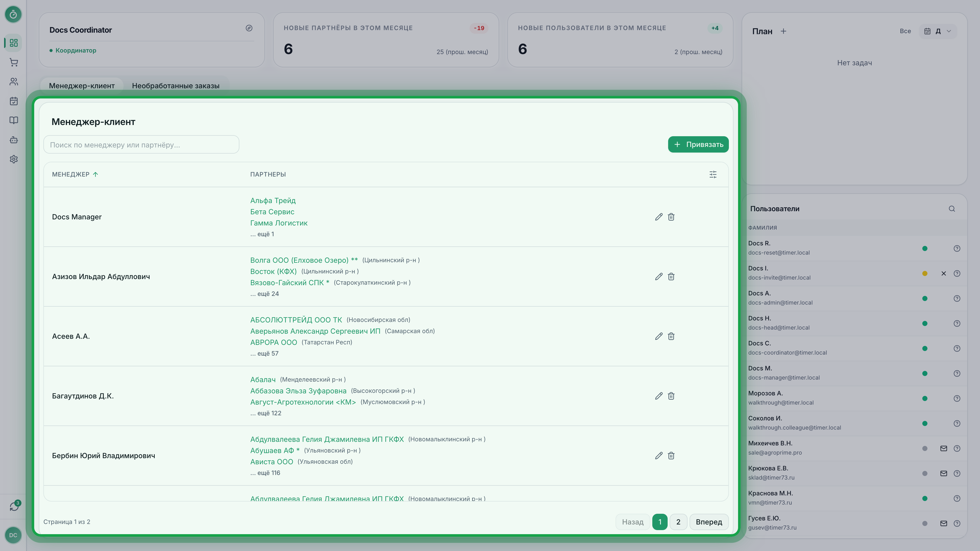The width and height of the screenshot is (980, 551).
Task: Edit the Бербин Юрий Владимирович row
Action: (x=659, y=456)
